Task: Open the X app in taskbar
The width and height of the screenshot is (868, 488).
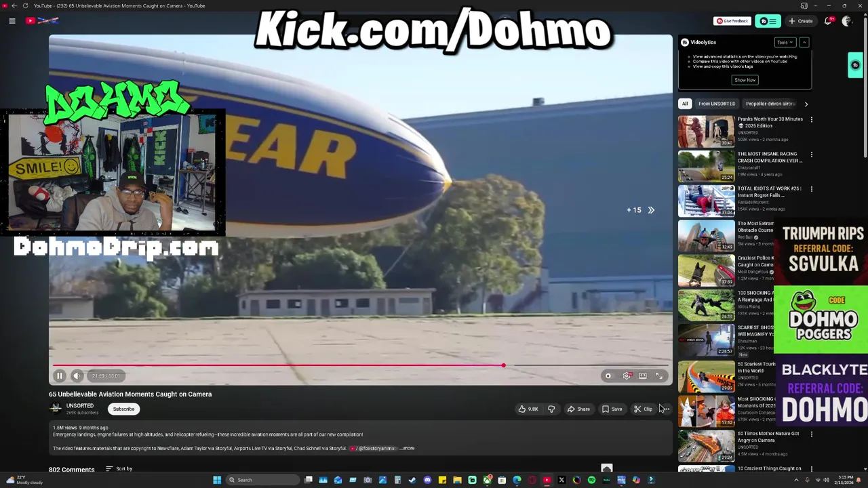Action: tap(561, 480)
